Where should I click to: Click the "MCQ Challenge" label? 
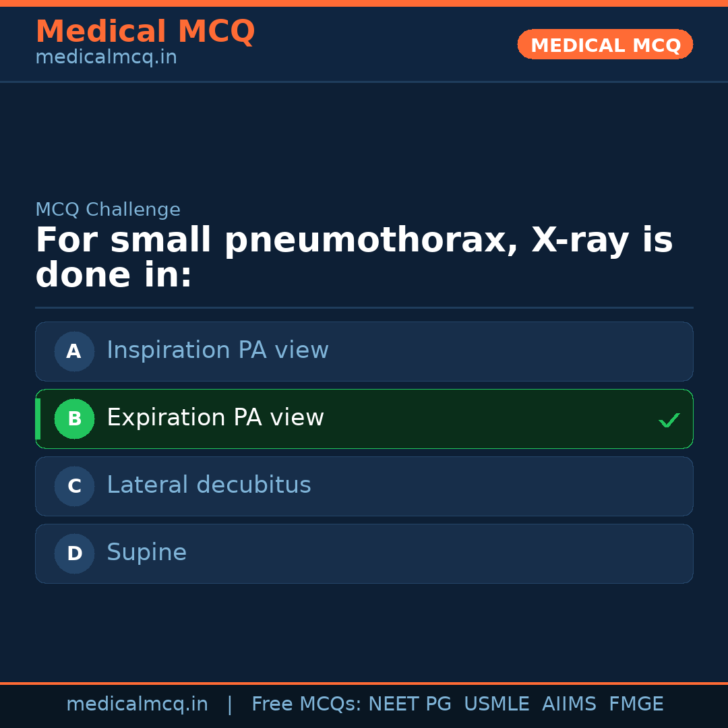(108, 210)
